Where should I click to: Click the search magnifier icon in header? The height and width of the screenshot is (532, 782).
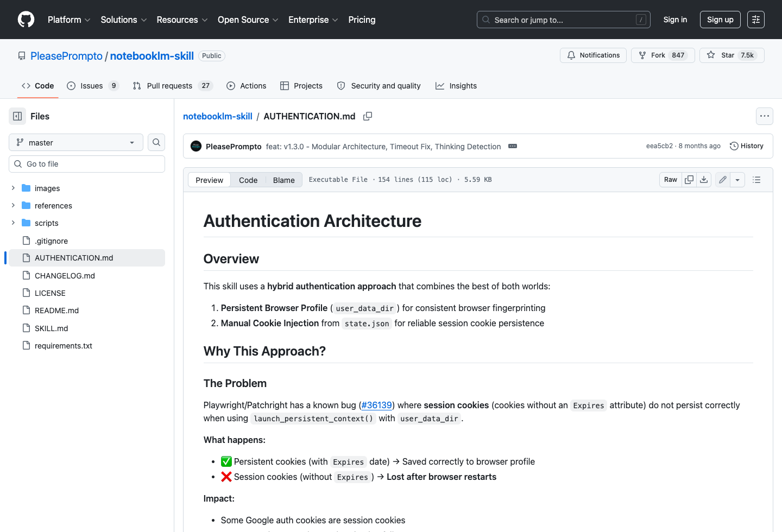pos(486,20)
